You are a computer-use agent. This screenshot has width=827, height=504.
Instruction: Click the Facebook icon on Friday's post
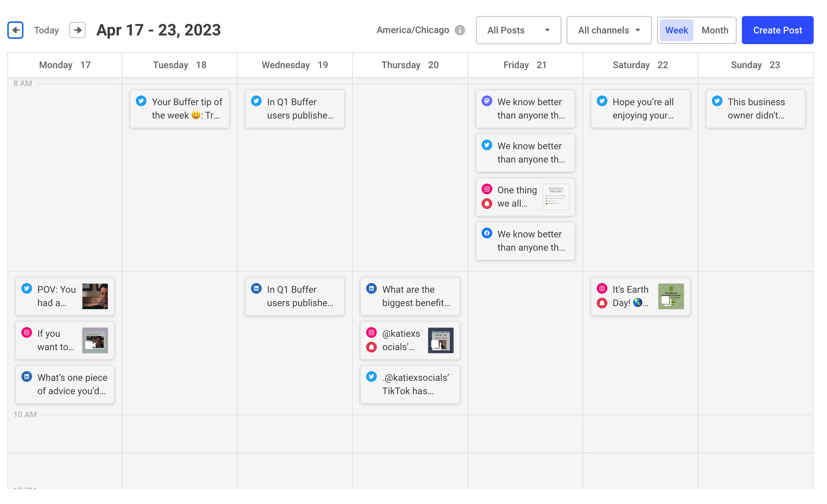[488, 233]
